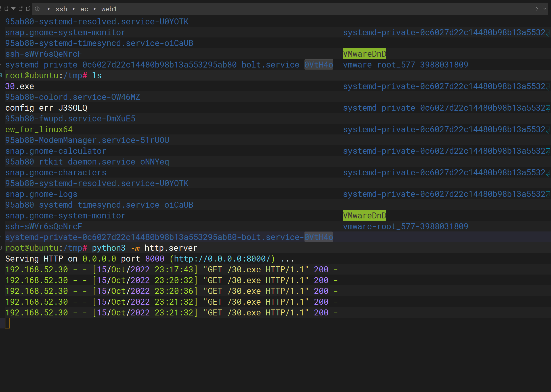The image size is (551, 392).
Task: Click the tab icon with circle badge
Action: pyautogui.click(x=28, y=9)
